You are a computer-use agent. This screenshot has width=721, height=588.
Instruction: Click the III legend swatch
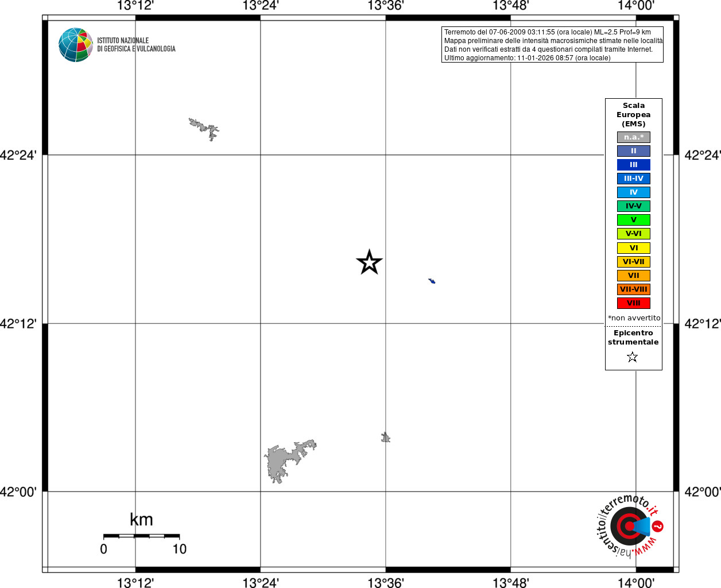634,165
